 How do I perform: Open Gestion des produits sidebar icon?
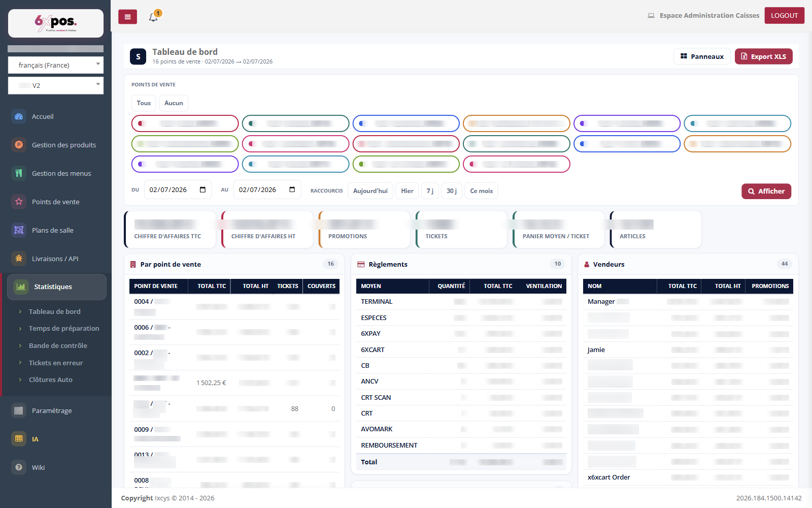(x=19, y=145)
